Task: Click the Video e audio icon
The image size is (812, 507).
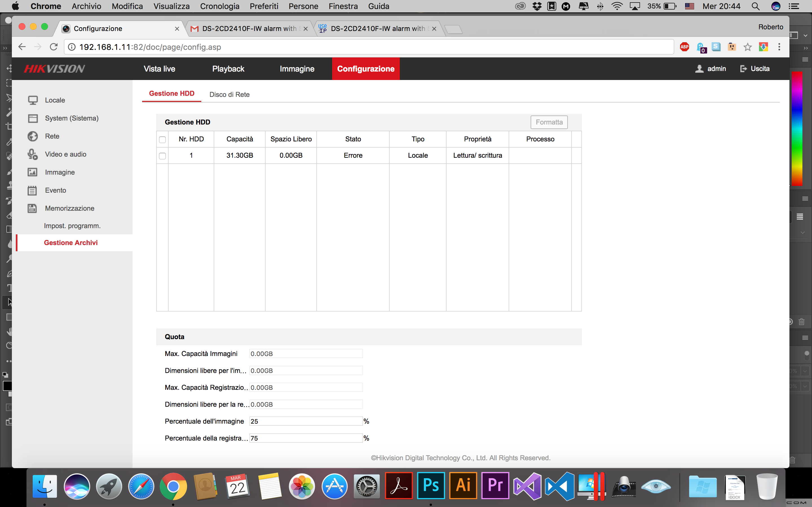Action: (32, 154)
